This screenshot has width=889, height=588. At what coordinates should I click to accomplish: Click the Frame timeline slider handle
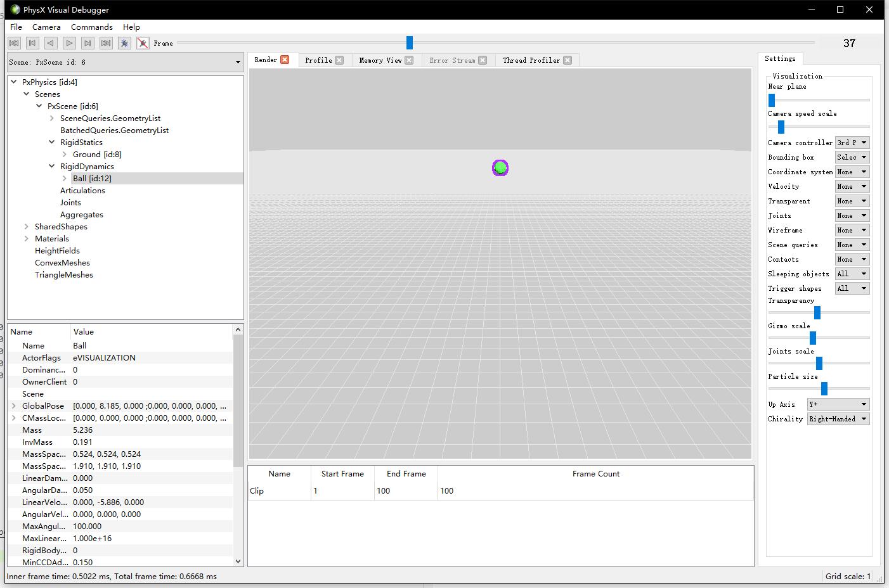(x=410, y=42)
